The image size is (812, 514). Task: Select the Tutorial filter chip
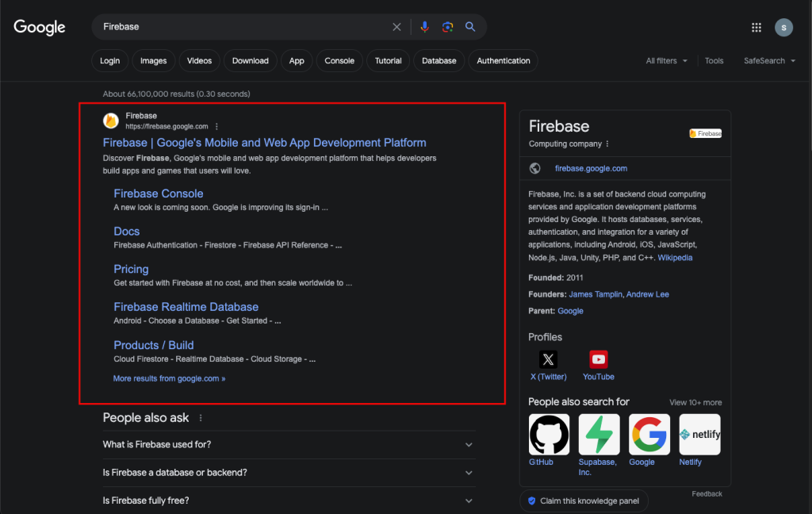pyautogui.click(x=388, y=60)
